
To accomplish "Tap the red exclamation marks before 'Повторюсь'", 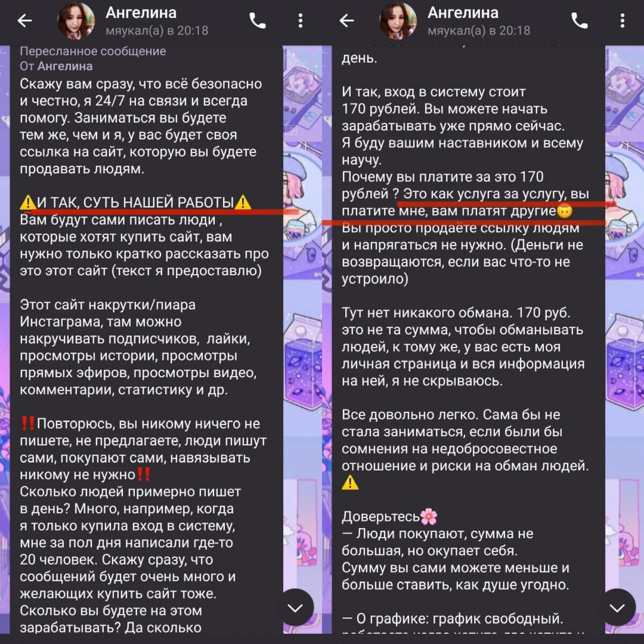I will point(28,423).
